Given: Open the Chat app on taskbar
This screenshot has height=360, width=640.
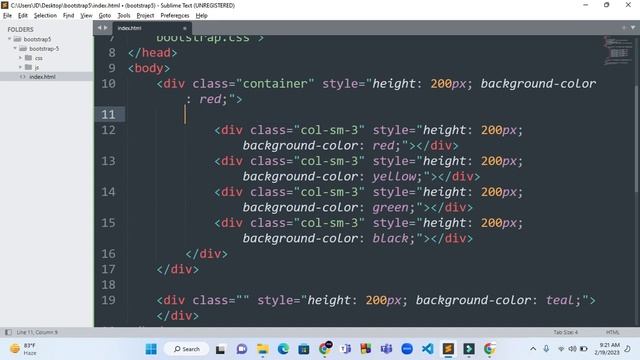Looking at the screenshot, I should [242, 349].
